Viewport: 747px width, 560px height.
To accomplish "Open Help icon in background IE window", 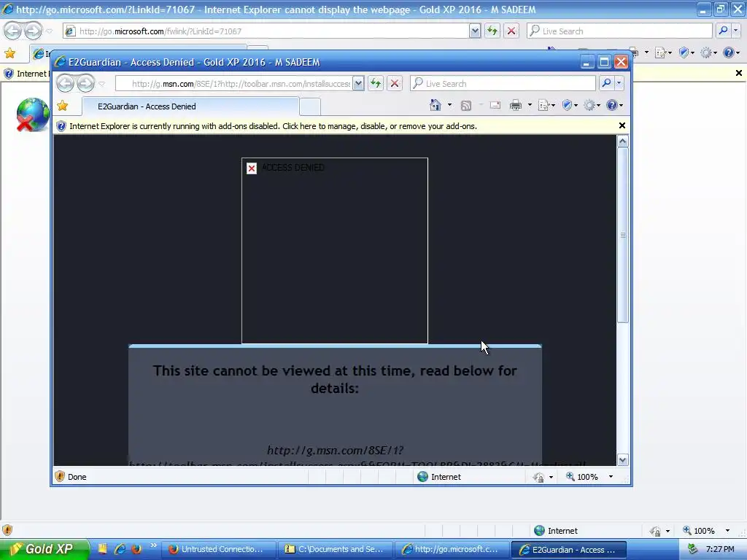I will tap(729, 52).
